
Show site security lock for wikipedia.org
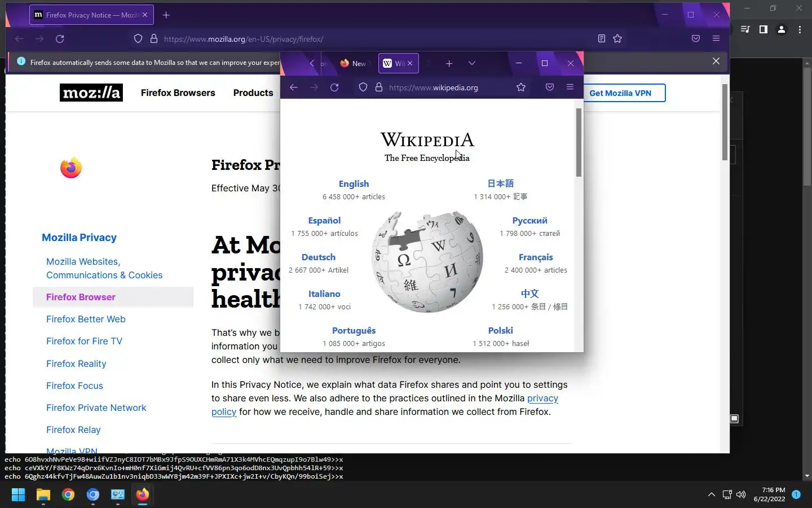(x=379, y=87)
